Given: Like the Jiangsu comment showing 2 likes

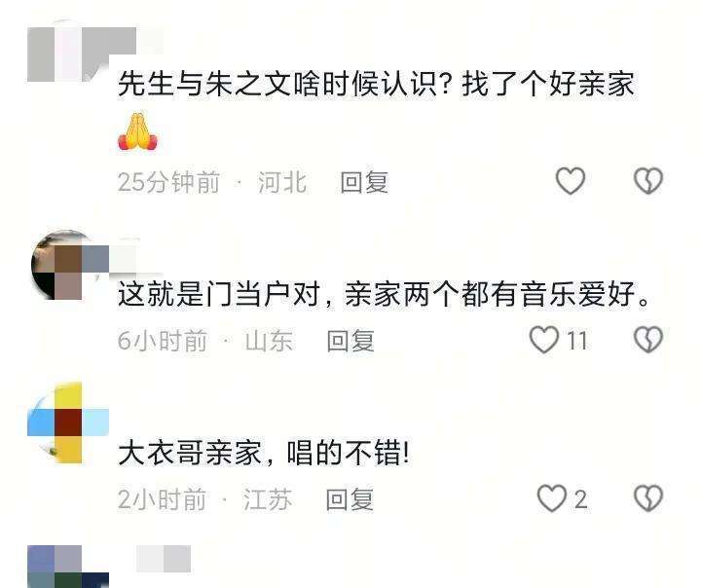Looking at the screenshot, I should 552,498.
